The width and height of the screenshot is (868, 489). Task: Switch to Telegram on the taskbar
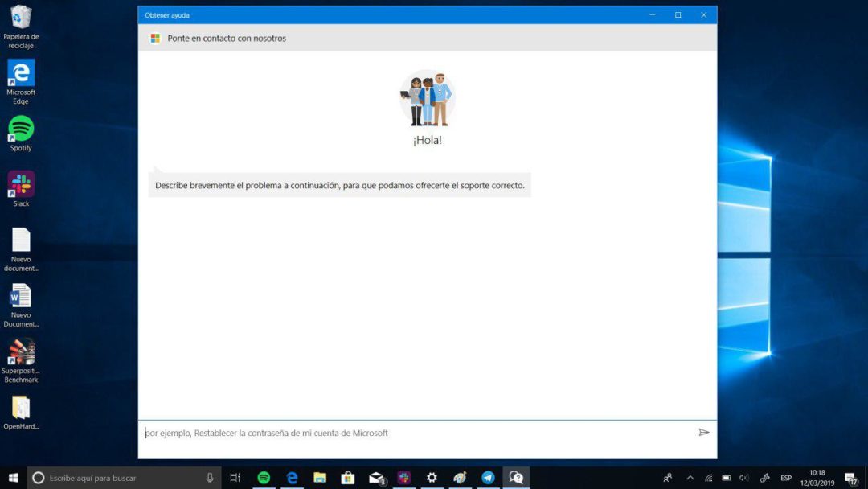pyautogui.click(x=488, y=478)
